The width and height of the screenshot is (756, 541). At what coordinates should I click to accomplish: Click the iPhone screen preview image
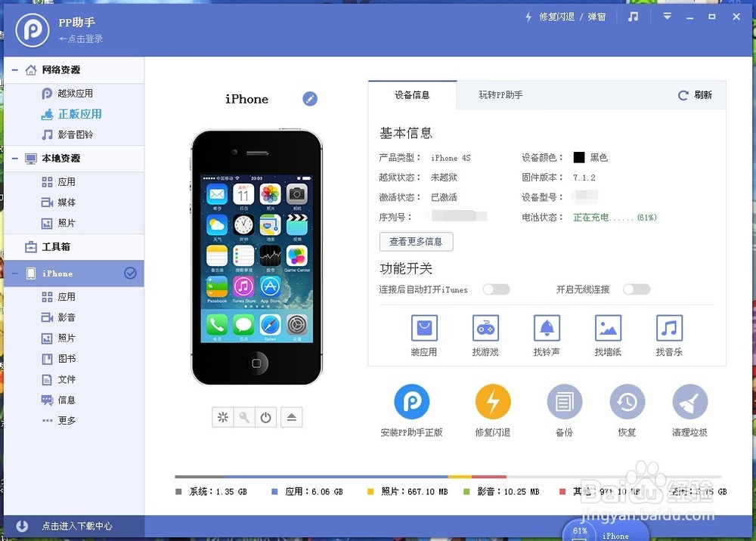coord(256,258)
